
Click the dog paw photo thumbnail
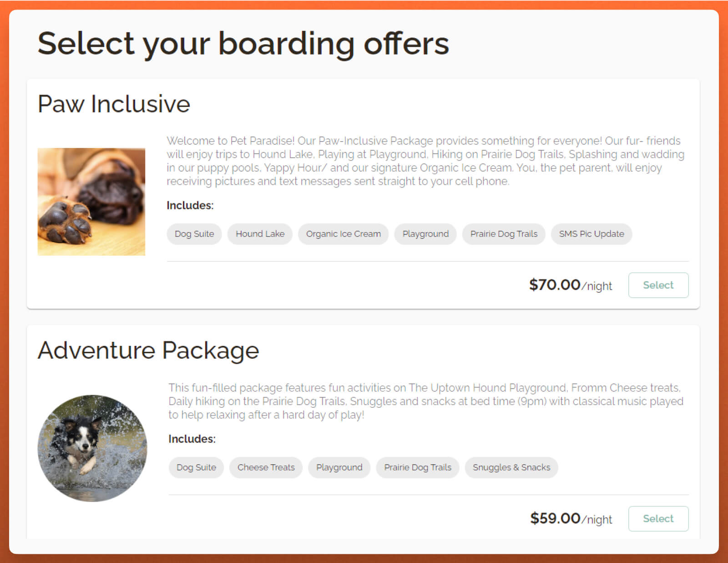tap(91, 202)
